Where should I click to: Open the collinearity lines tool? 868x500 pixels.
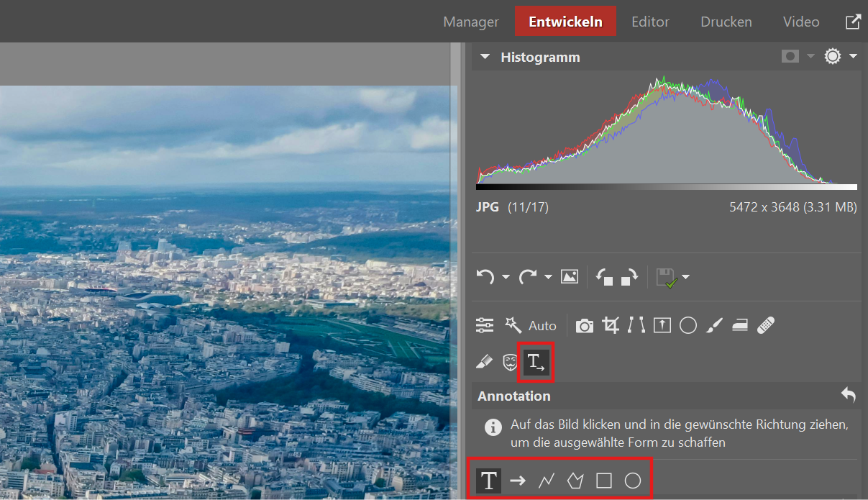[636, 326]
